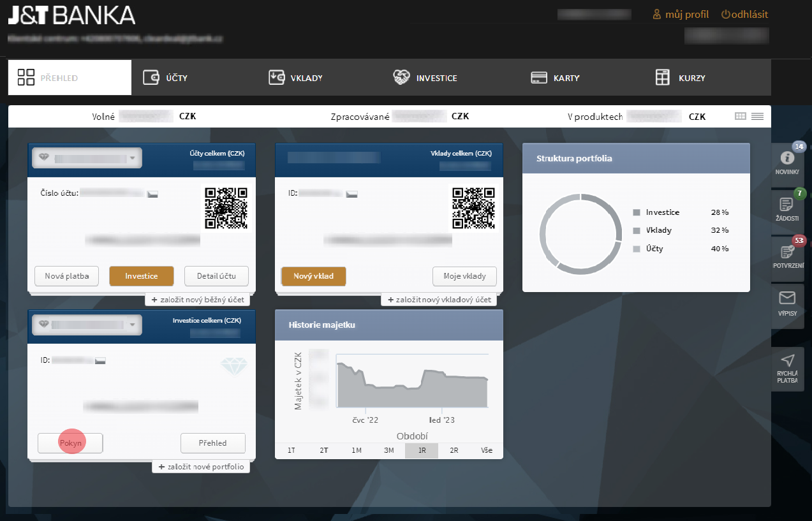Click the QR code of the account
Viewport: 812px width, 521px height.
[226, 208]
